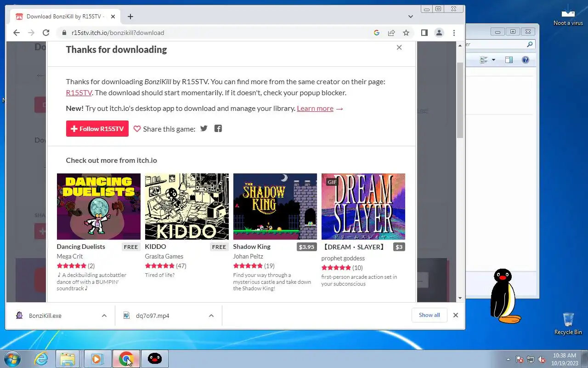
Task: Open Explorer window help icon
Action: click(526, 60)
